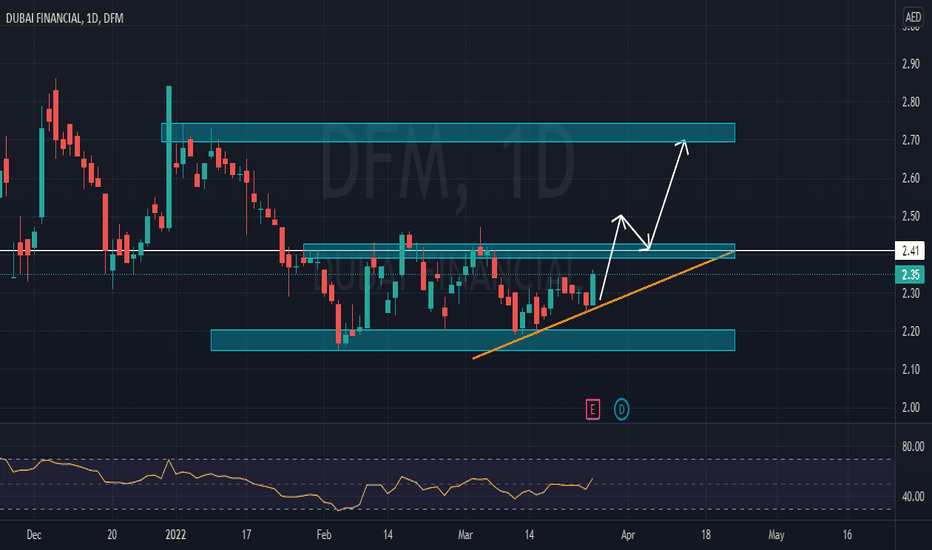Click the 2.60 price axis label
The height and width of the screenshot is (550, 932).
click(x=911, y=178)
